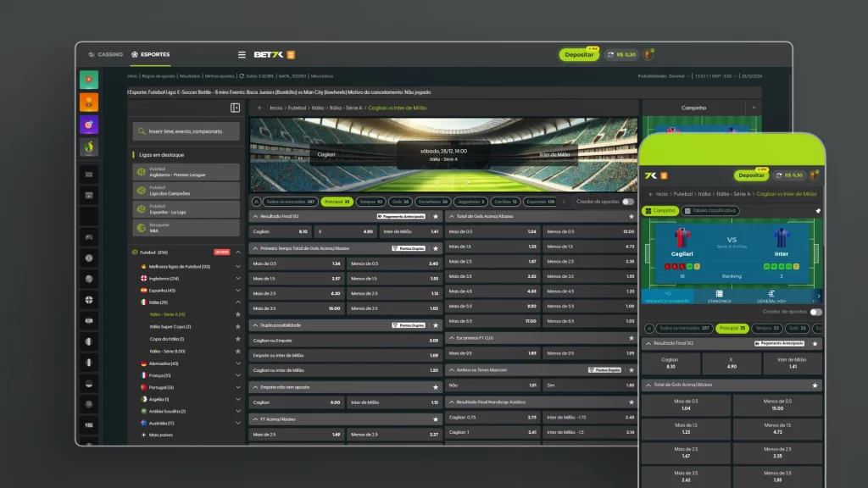Open the Inglaterra - Premier League shortcut

click(x=186, y=172)
